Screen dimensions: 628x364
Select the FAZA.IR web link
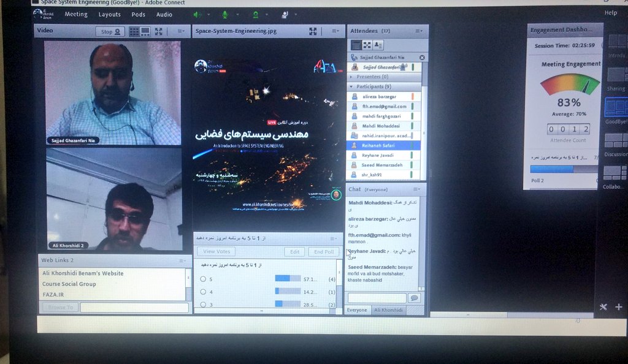53,295
